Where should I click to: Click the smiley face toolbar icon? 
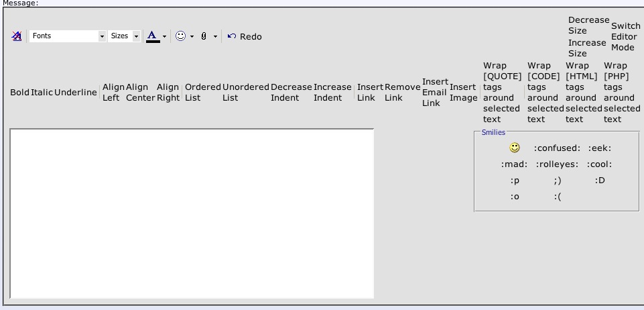(180, 36)
